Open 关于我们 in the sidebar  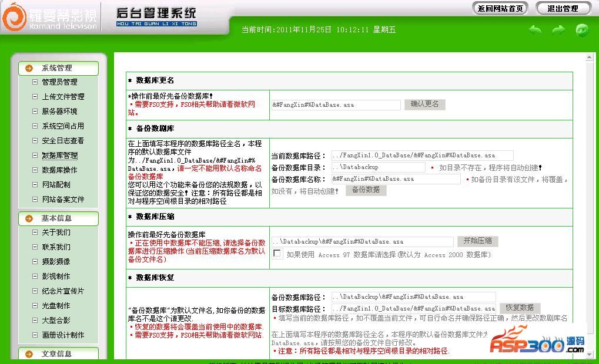(56, 232)
